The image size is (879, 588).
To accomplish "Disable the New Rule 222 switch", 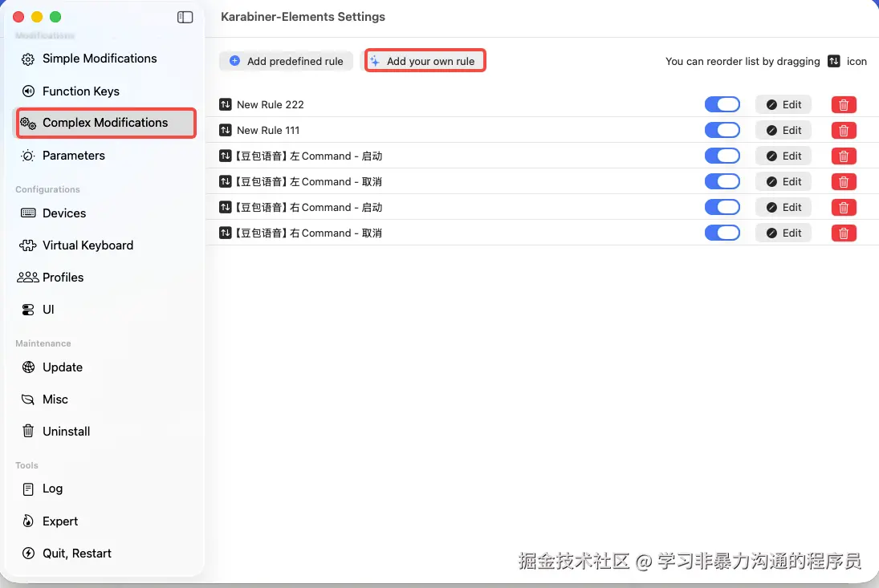I will [722, 104].
